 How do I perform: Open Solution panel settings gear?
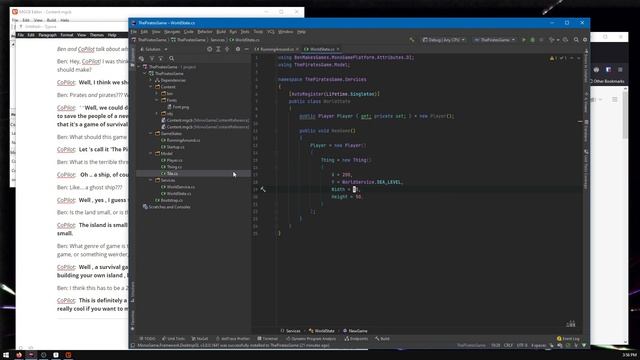(x=238, y=49)
